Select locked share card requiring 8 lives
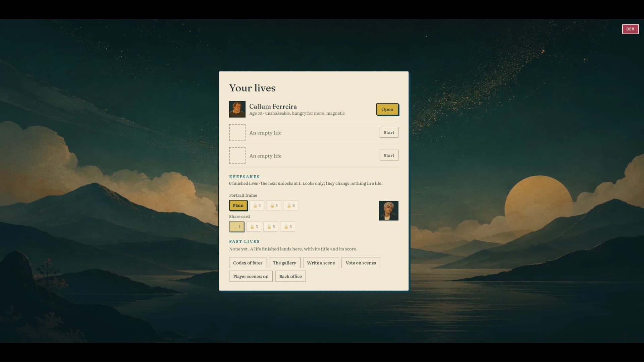Screen dimensions: 644x362 (x=287, y=227)
